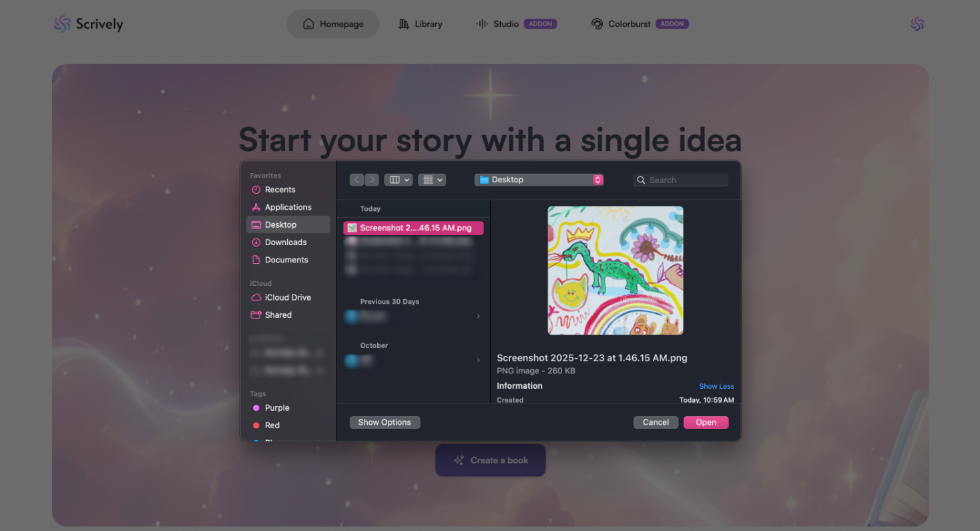The width and height of the screenshot is (980, 531).
Task: Select Applications in the sidebar
Action: coord(288,207)
